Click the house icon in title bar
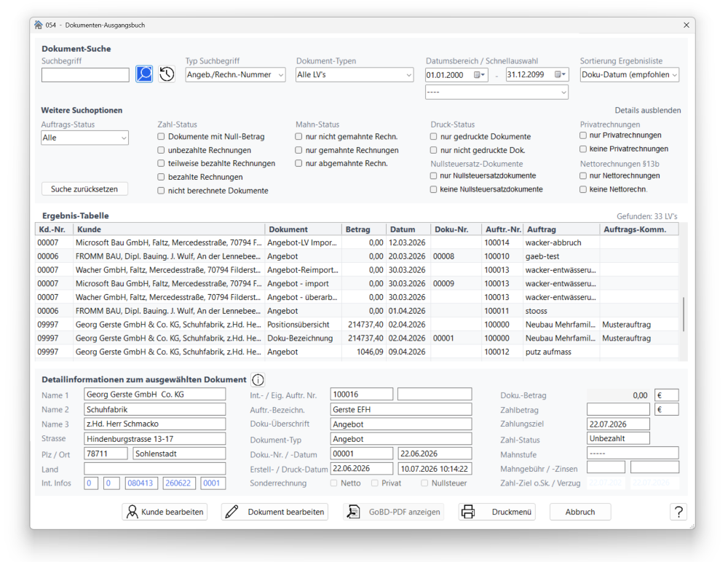 click(x=38, y=25)
